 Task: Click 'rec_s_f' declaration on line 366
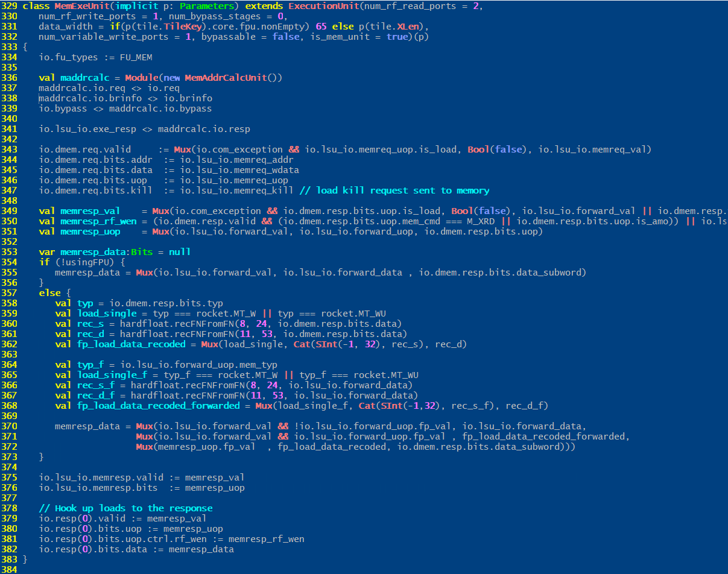pos(95,385)
